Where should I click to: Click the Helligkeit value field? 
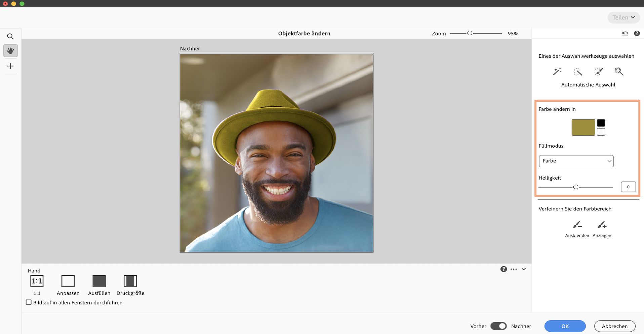(628, 187)
